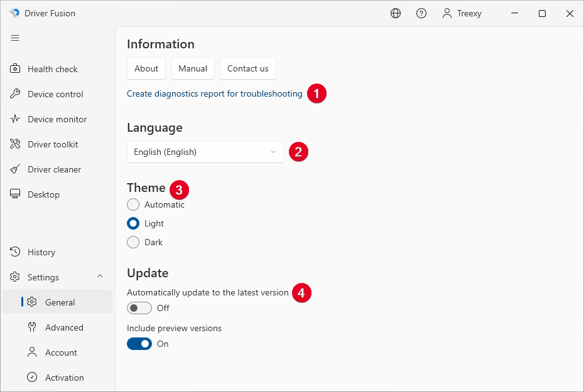584x392 pixels.
Task: Open the History page
Action: tap(58, 252)
